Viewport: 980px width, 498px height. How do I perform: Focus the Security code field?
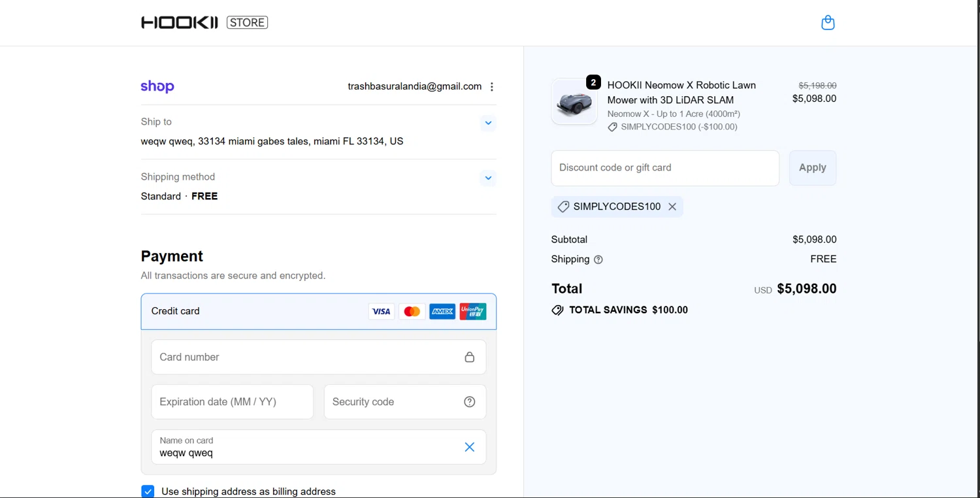point(405,402)
